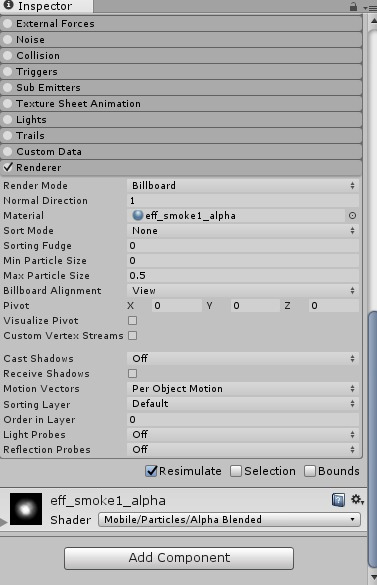Open the Inspector panel options menu
The image size is (377, 585).
tap(371, 7)
